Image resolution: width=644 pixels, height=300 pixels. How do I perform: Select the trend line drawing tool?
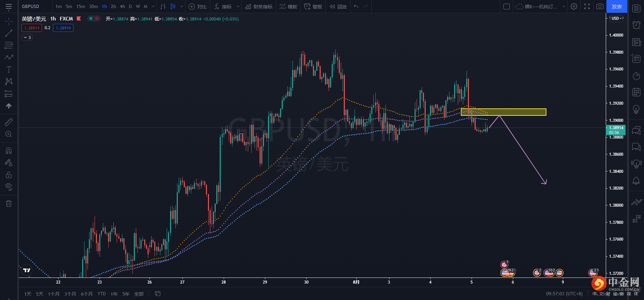[x=9, y=33]
